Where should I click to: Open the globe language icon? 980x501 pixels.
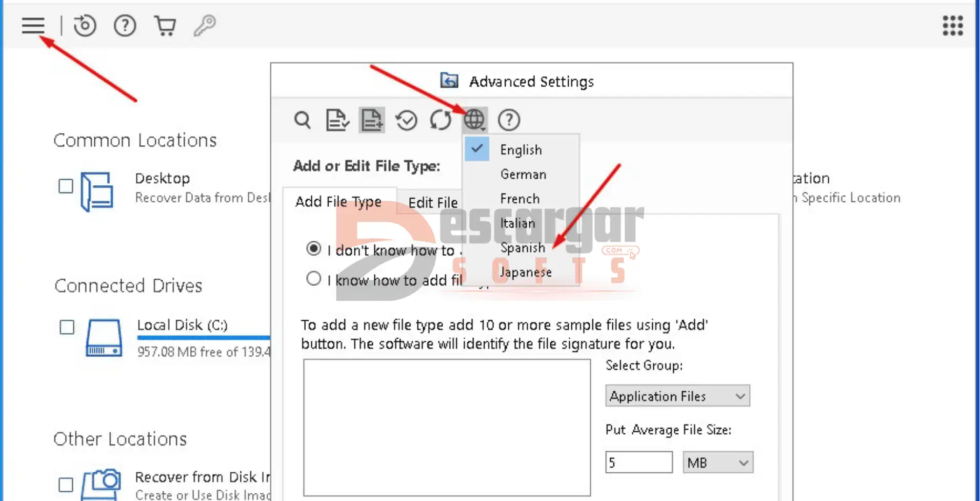(x=474, y=120)
